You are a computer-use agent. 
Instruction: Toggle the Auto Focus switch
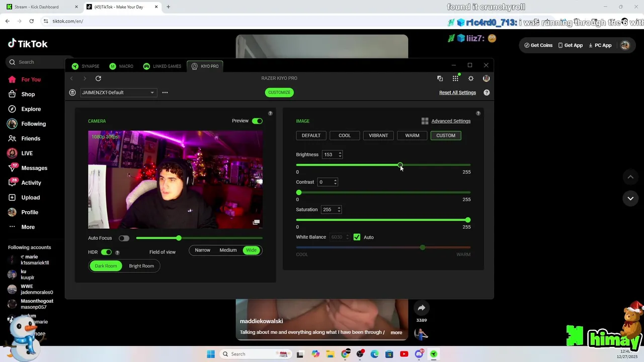point(124,238)
